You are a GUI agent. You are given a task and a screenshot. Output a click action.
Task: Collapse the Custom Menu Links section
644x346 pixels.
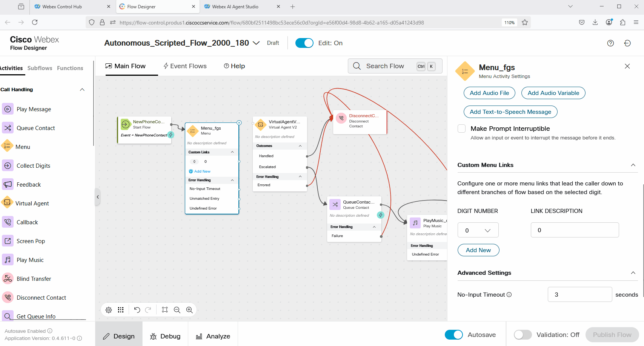click(633, 165)
